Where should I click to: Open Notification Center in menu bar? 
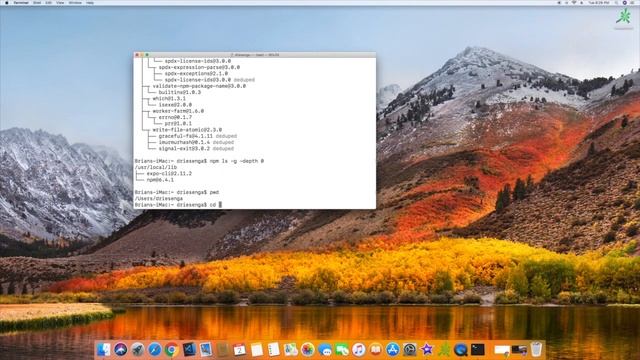point(633,2)
